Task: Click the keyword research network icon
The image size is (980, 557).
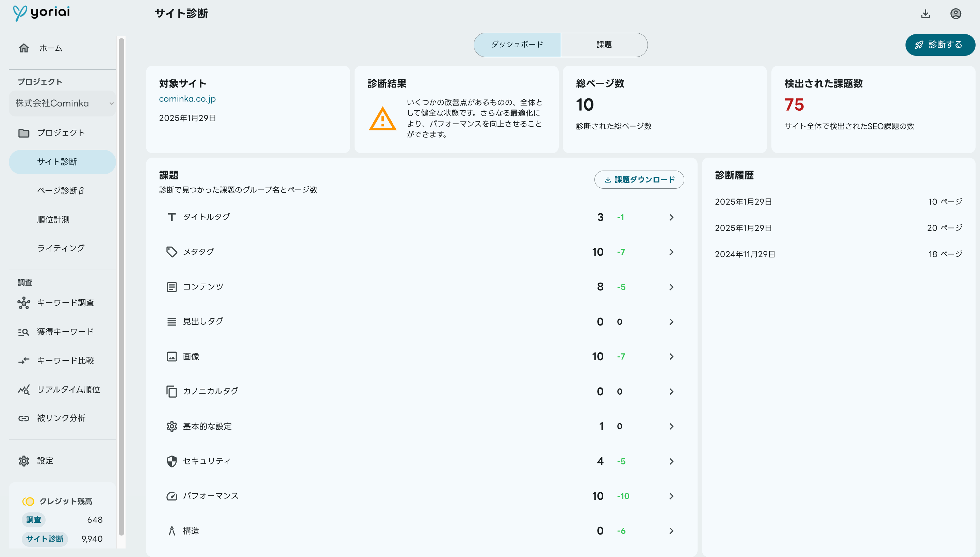Action: coord(24,303)
